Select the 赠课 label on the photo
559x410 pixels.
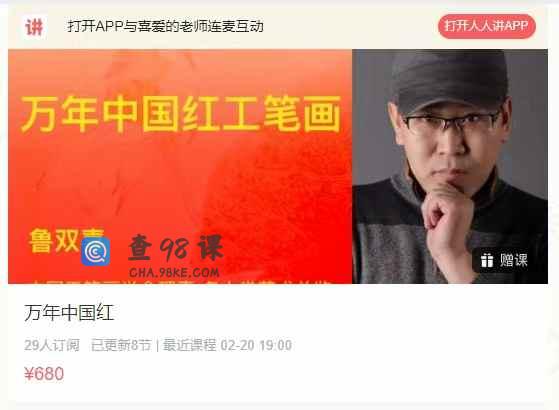pyautogui.click(x=513, y=260)
